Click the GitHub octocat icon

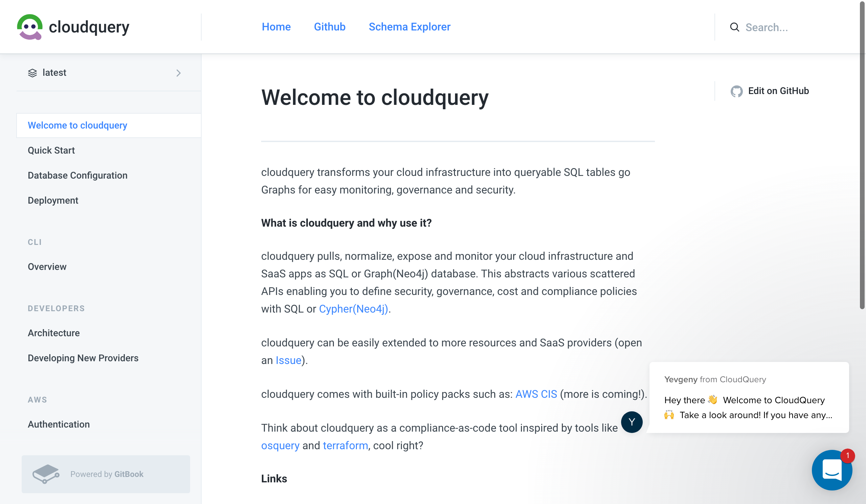736,91
